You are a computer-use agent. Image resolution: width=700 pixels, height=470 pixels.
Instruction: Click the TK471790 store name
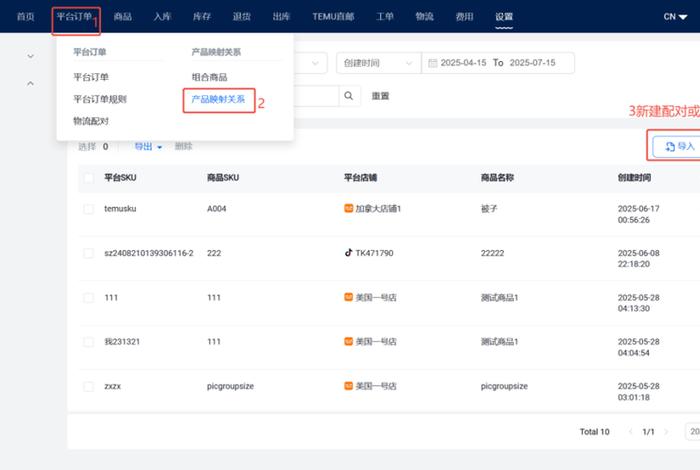(x=375, y=253)
